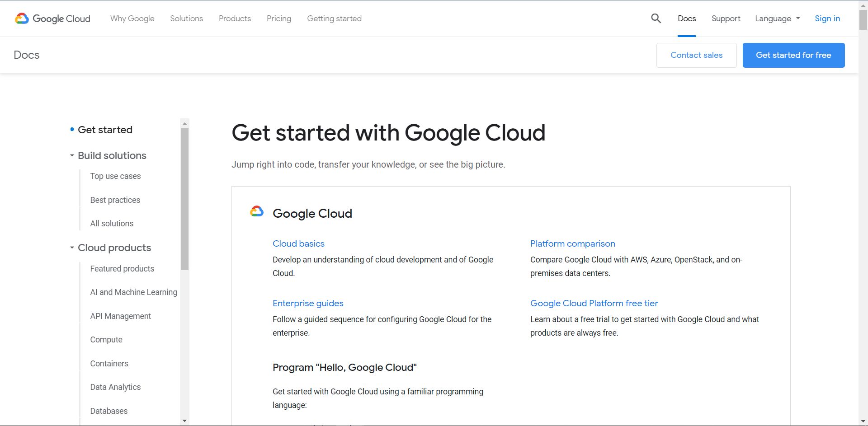Open Why Google menu
The height and width of the screenshot is (426, 868).
pyautogui.click(x=132, y=19)
